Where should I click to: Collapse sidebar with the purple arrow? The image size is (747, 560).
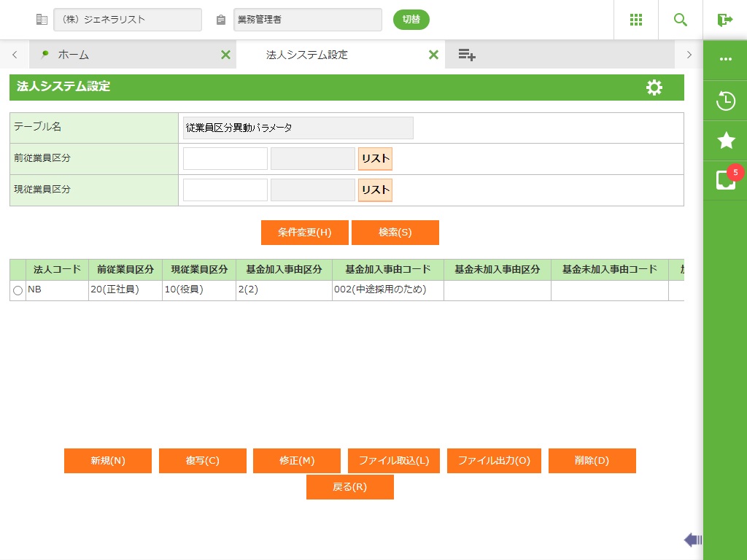tap(692, 540)
